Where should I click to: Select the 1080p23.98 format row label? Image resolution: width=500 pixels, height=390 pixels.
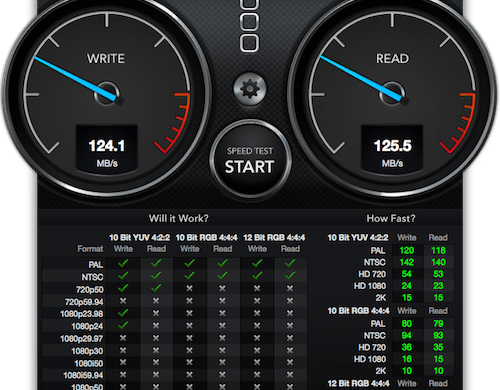tap(82, 314)
